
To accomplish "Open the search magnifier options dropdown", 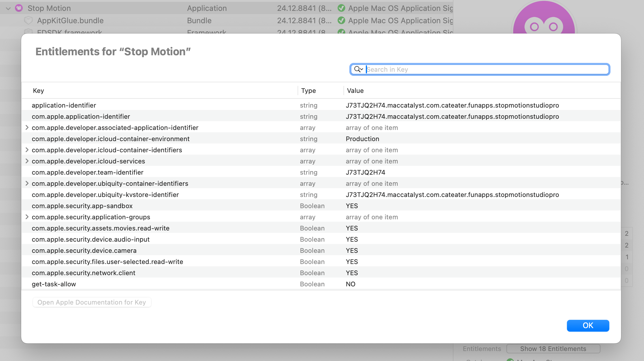I will point(358,69).
